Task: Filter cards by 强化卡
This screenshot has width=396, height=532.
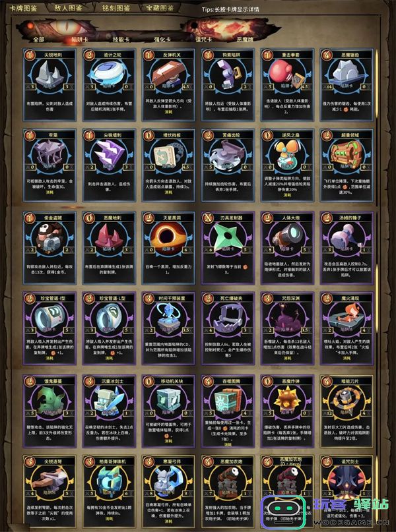Action: pyautogui.click(x=162, y=40)
